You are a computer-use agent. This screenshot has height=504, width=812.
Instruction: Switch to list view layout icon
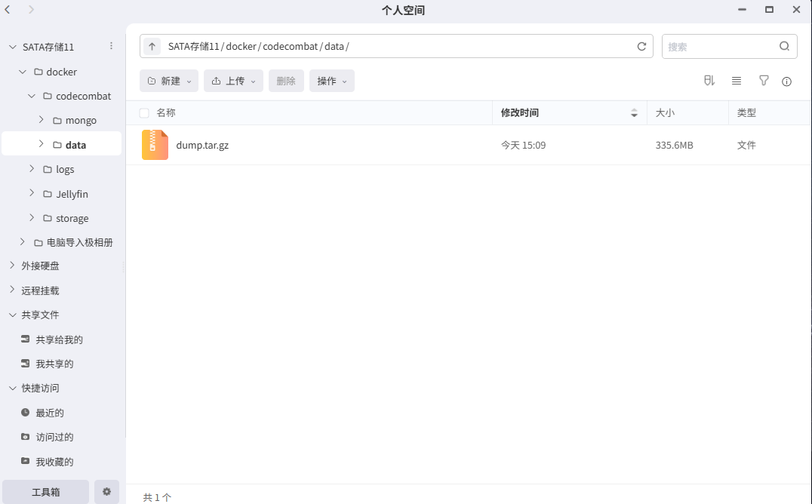pyautogui.click(x=737, y=81)
